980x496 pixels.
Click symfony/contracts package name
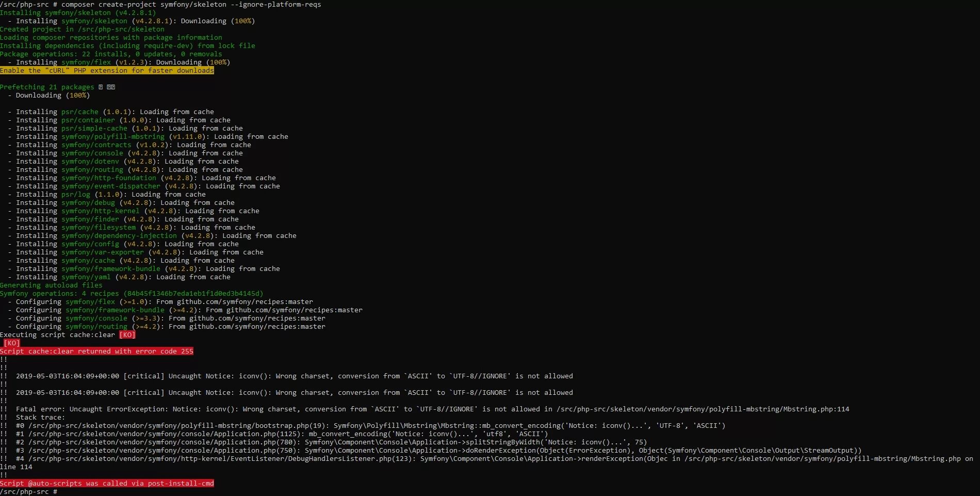coord(96,145)
